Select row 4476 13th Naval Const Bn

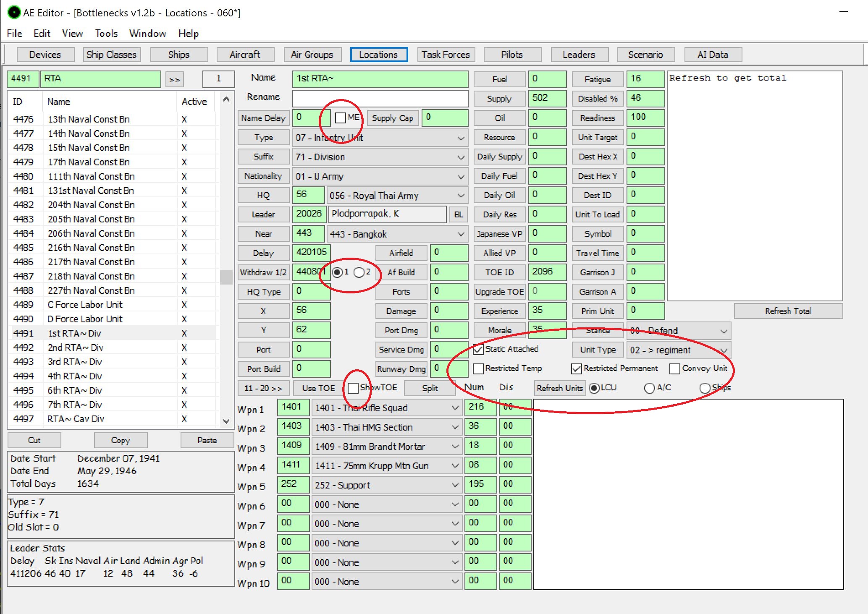coord(112,119)
